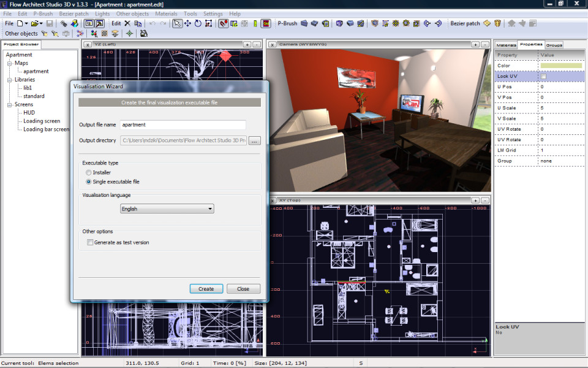
Task: Click the Help menu item
Action: point(235,14)
